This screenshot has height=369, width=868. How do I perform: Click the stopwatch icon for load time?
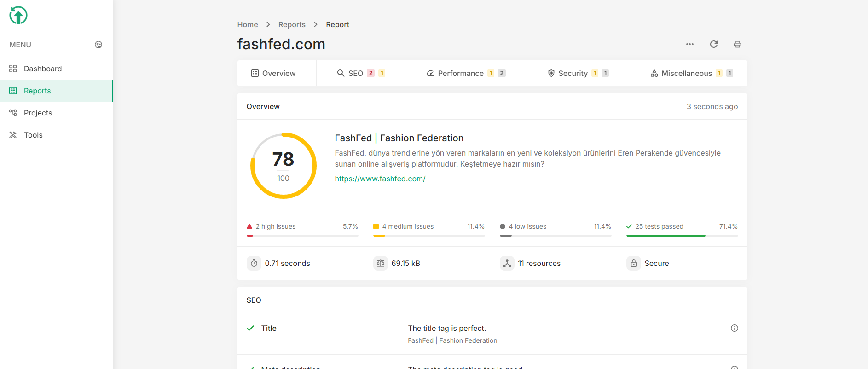point(254,263)
